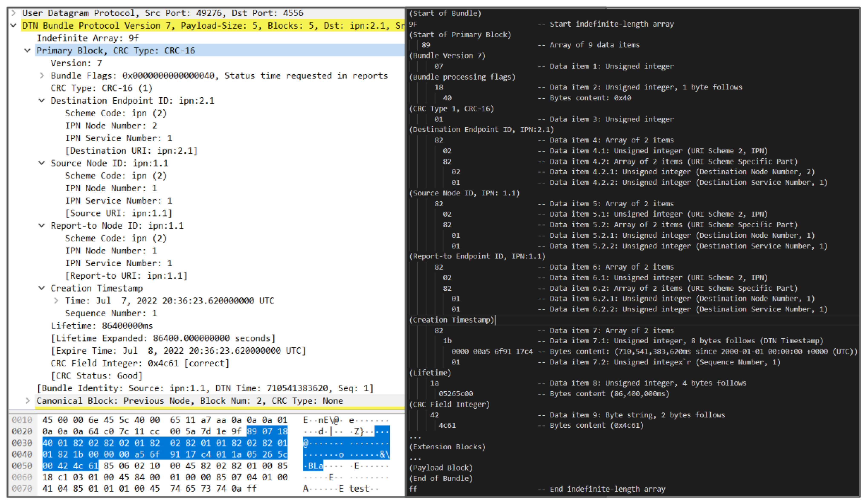Click the 'test' ASCII text in hex dump
This screenshot has height=503, width=868.
359,489
